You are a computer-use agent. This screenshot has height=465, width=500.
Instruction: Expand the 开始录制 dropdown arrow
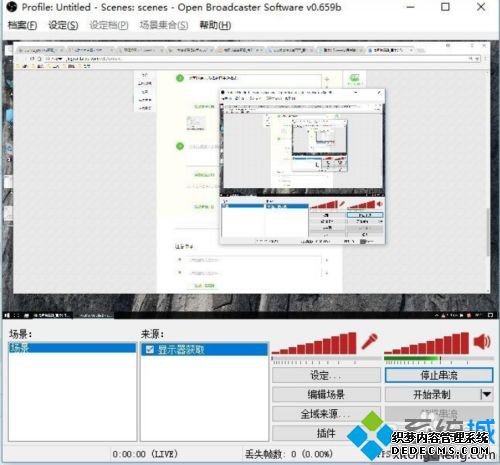(x=487, y=395)
